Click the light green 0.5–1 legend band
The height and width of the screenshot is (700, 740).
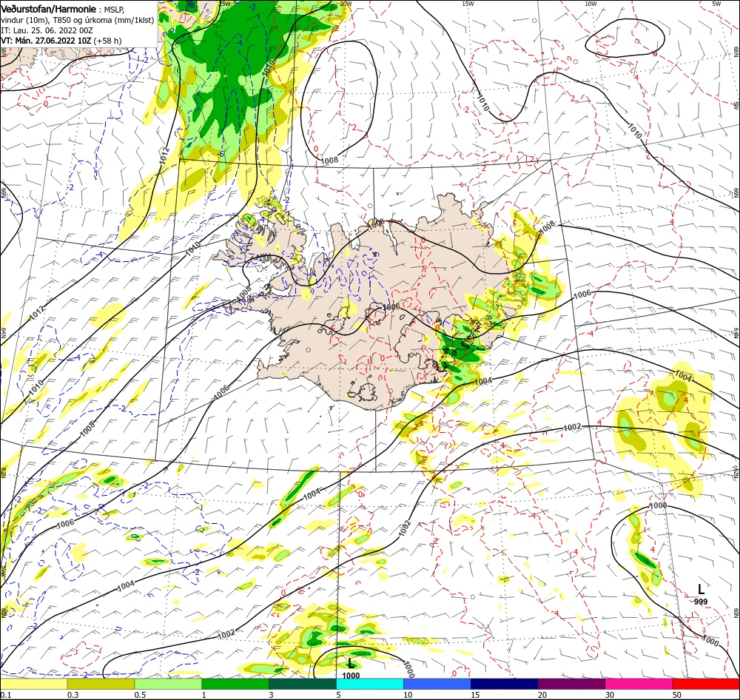(x=168, y=684)
